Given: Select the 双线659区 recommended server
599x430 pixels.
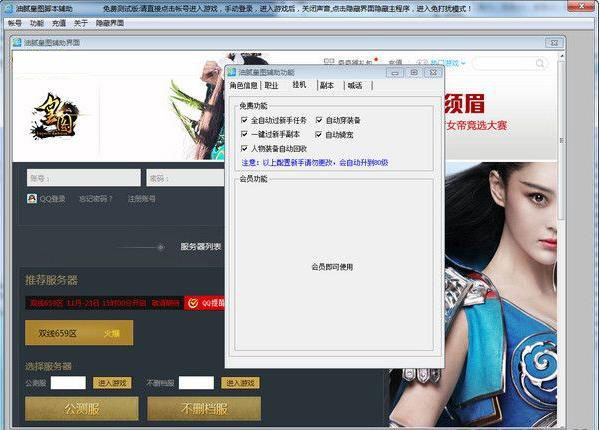Looking at the screenshot, I should pos(79,333).
